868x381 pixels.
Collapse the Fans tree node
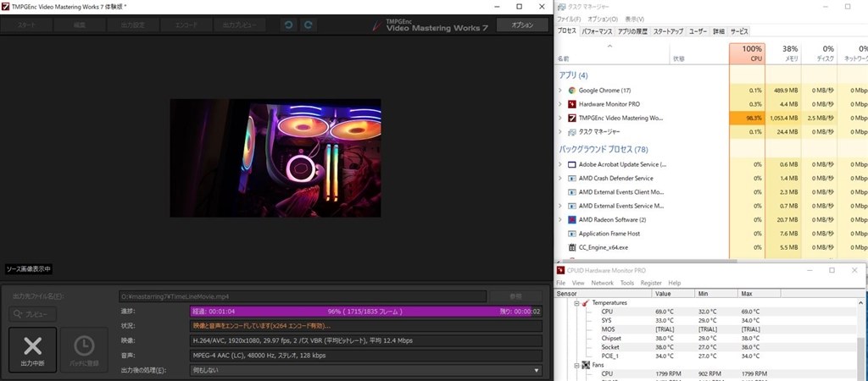coord(576,366)
